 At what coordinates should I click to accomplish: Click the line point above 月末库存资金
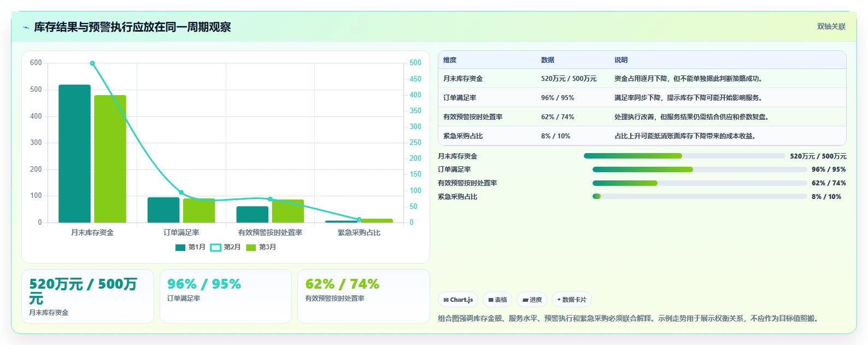point(92,63)
